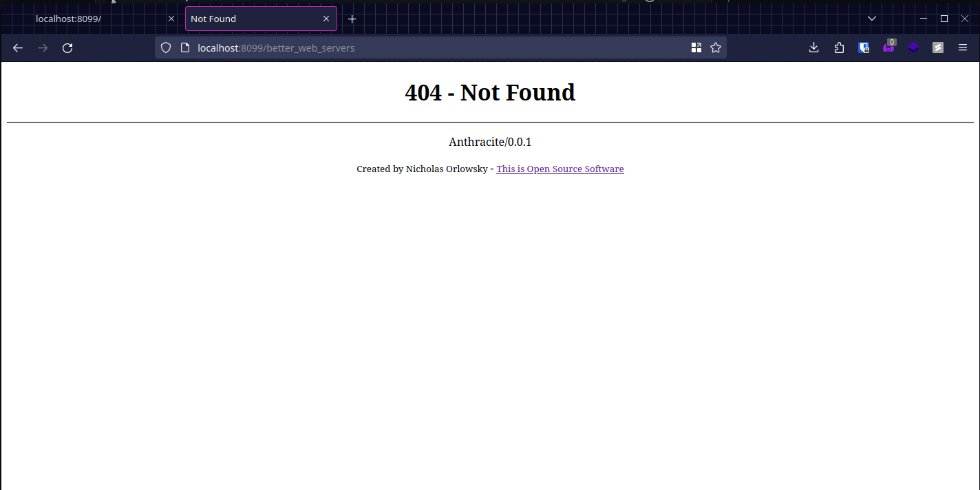Follow the This is Open Source Software link
This screenshot has width=980, height=490.
tap(560, 169)
